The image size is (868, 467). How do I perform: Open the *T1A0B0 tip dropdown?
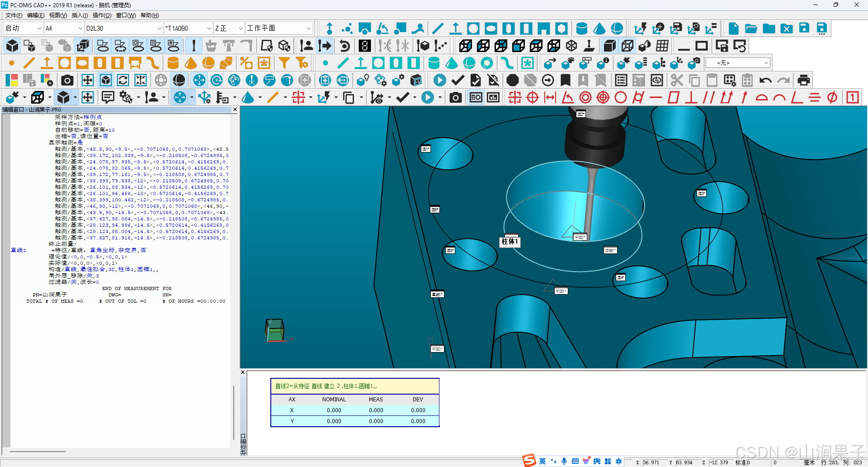click(x=188, y=28)
